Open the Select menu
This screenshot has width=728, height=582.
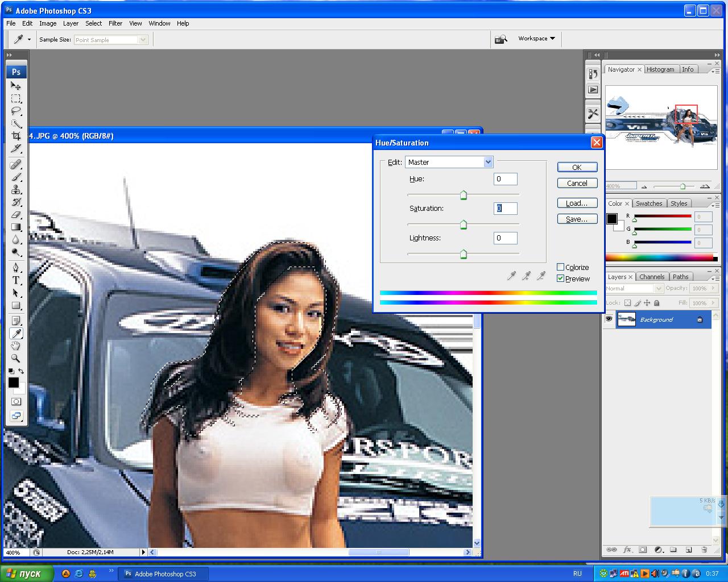point(94,23)
